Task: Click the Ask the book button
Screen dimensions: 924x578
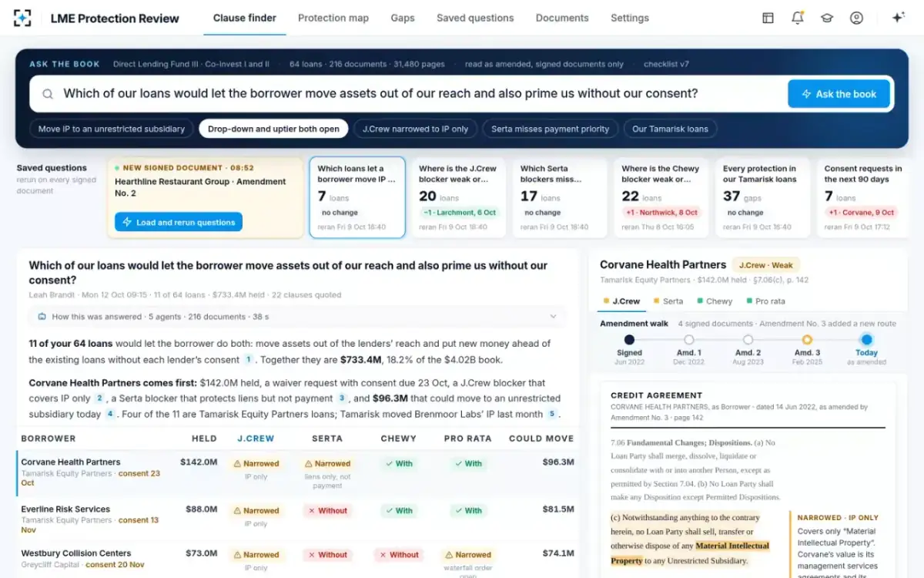Action: click(839, 94)
